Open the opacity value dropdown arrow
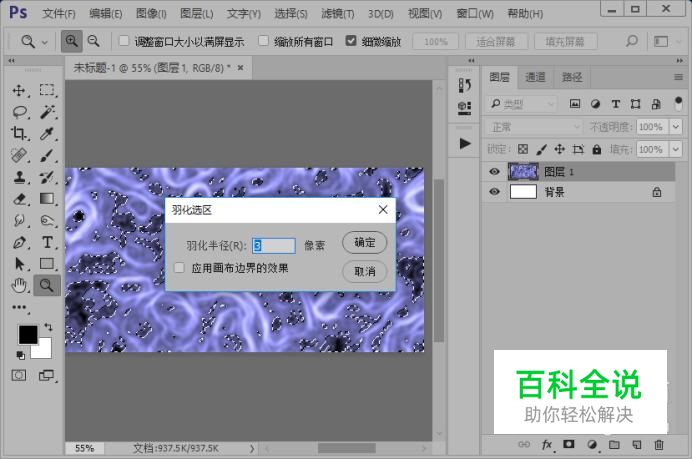The width and height of the screenshot is (692, 459). [x=676, y=127]
